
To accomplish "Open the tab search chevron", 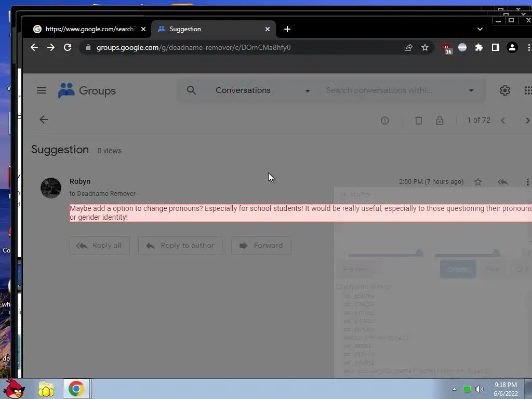I will click(480, 29).
